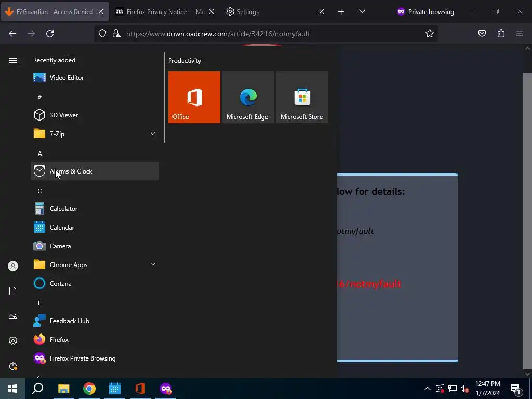Viewport: 532px width, 399px height.
Task: Bookmark this page with the star
Action: (430, 33)
